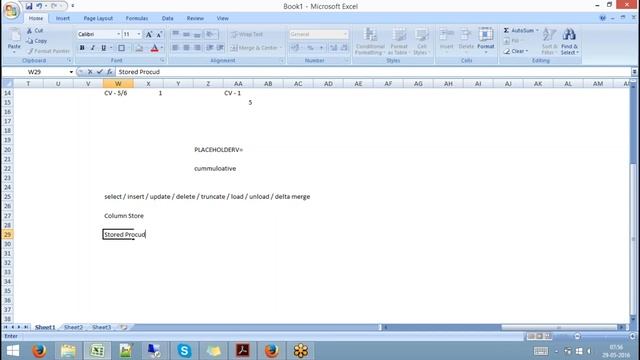Copy the selection to clipboard
The width and height of the screenshot is (640, 360).
coord(37,41)
